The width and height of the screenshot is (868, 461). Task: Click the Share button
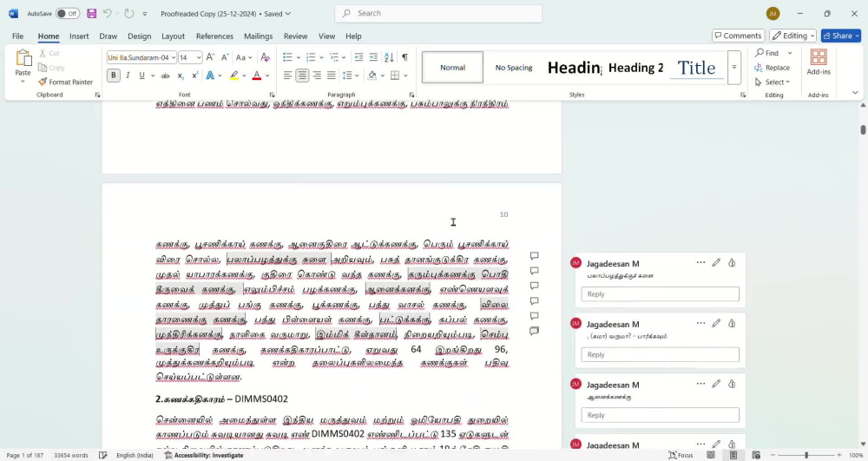841,36
